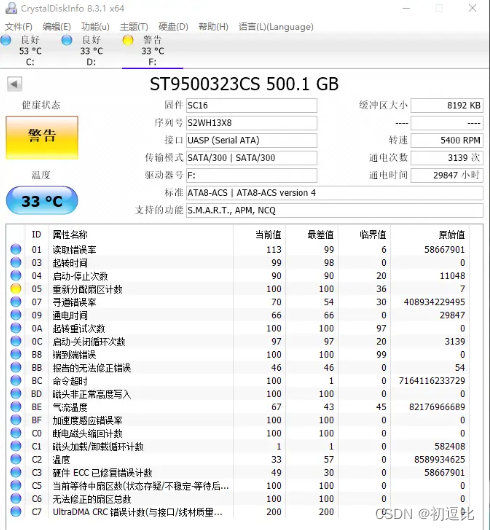The width and height of the screenshot is (490, 530).
Task: Click the ID column header
Action: click(36, 235)
